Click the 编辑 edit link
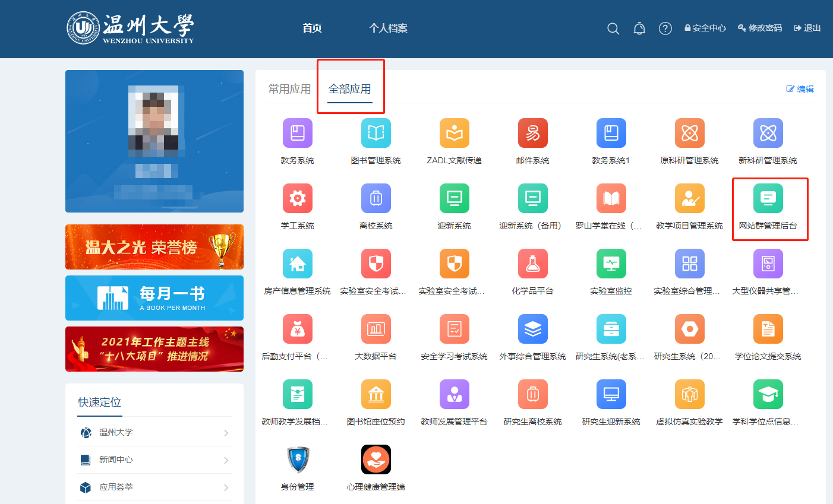The image size is (833, 504). point(800,89)
